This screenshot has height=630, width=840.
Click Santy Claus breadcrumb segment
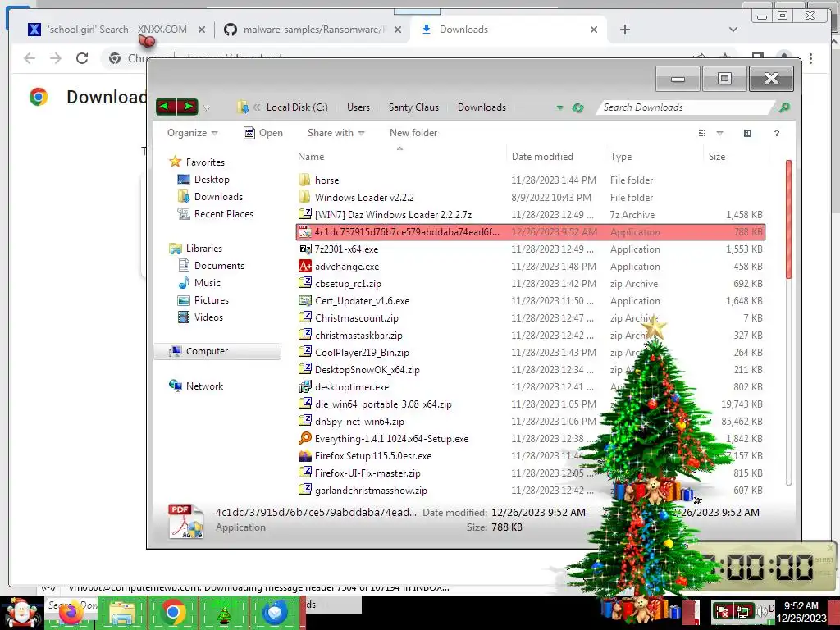pyautogui.click(x=413, y=107)
